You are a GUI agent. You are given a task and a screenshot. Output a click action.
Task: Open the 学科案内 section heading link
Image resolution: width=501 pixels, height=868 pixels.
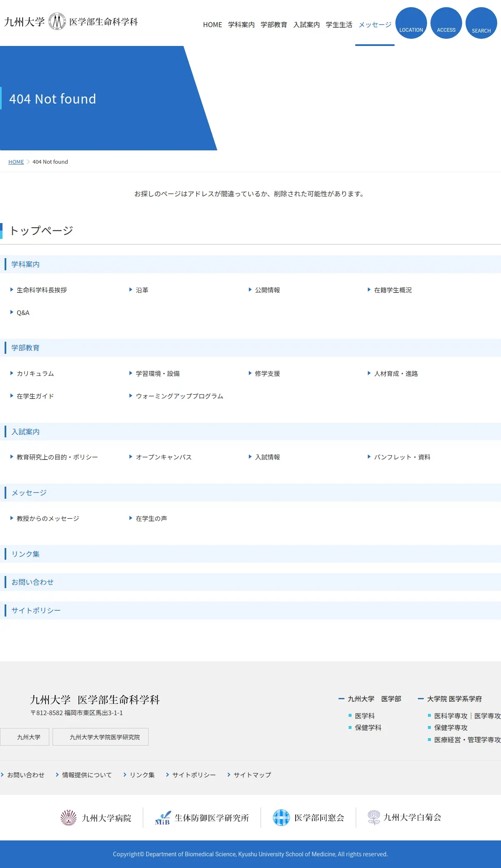coord(25,264)
